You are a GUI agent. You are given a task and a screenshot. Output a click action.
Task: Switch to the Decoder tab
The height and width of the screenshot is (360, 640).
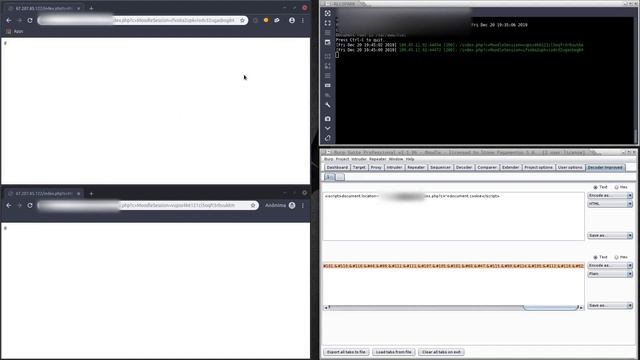[464, 167]
